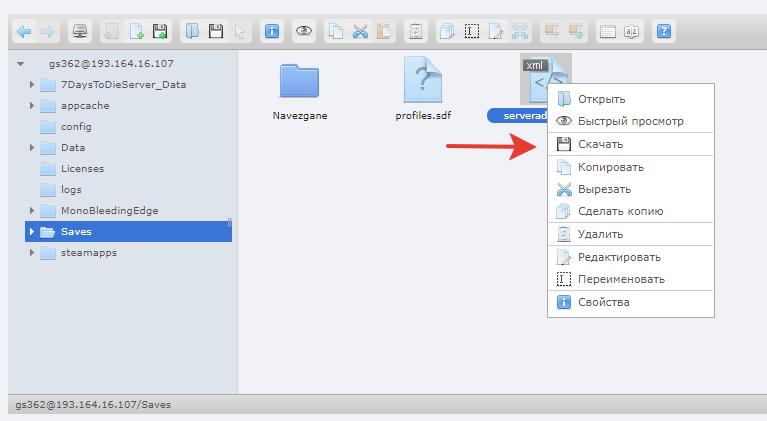Choose Свойства in the context menu

[x=631, y=302]
